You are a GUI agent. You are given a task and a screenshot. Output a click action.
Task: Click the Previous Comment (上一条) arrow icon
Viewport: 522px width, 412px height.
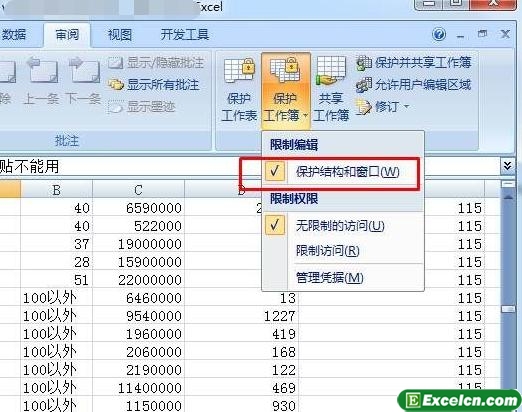pos(42,70)
